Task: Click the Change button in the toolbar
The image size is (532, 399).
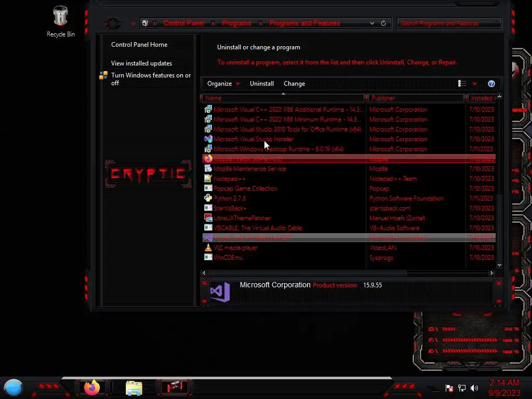Action: tap(294, 84)
